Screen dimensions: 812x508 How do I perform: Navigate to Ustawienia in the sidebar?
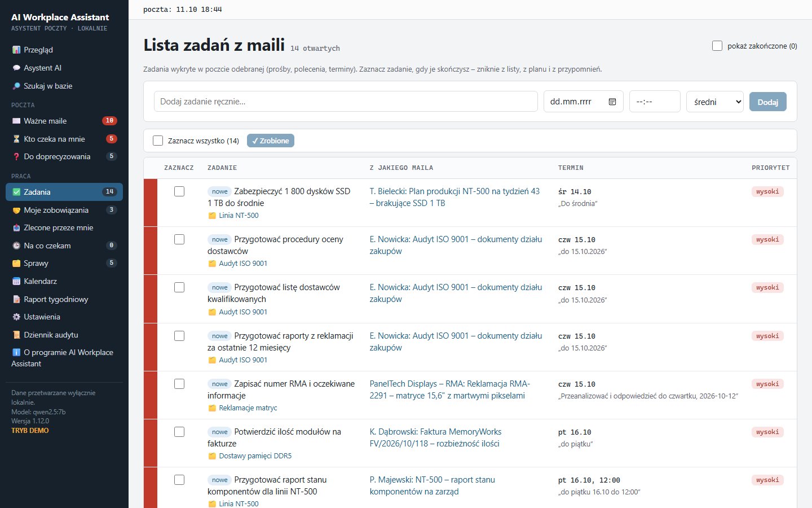[x=64, y=317]
